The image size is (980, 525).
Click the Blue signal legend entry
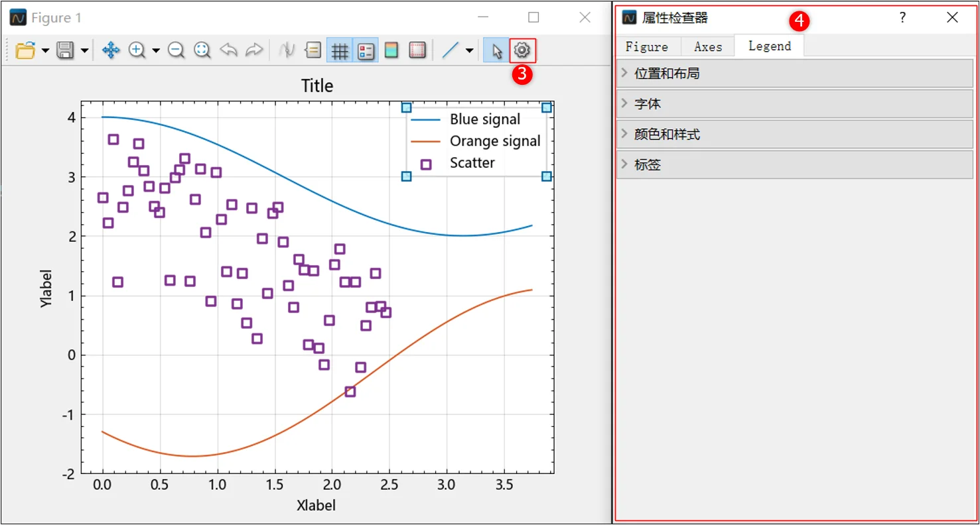coord(465,119)
